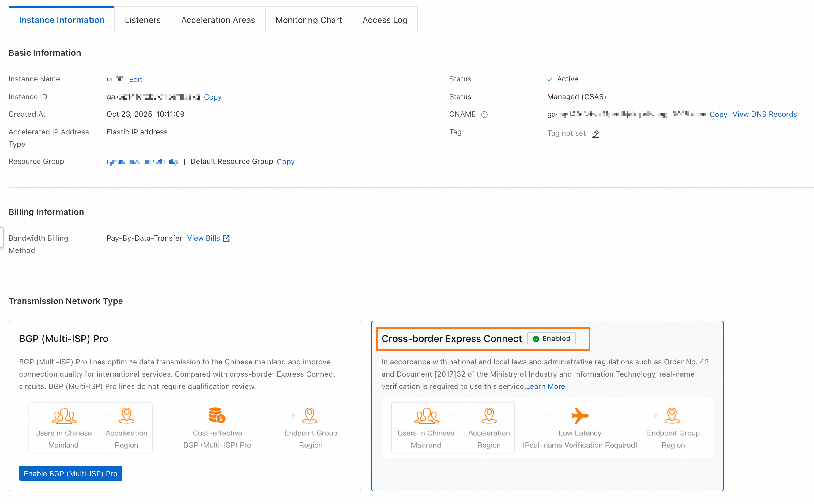Click the tag edit pencil icon
Screen dimensions: 814x504
point(595,134)
